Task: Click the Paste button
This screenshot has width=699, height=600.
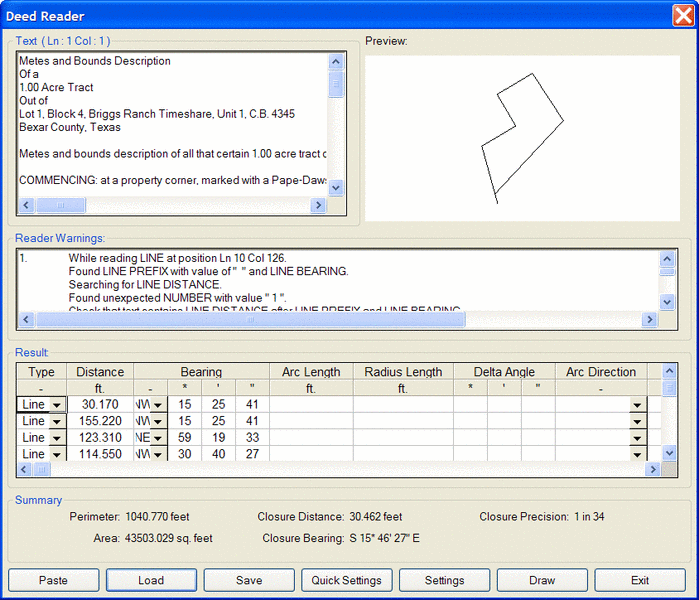Action: point(53,580)
